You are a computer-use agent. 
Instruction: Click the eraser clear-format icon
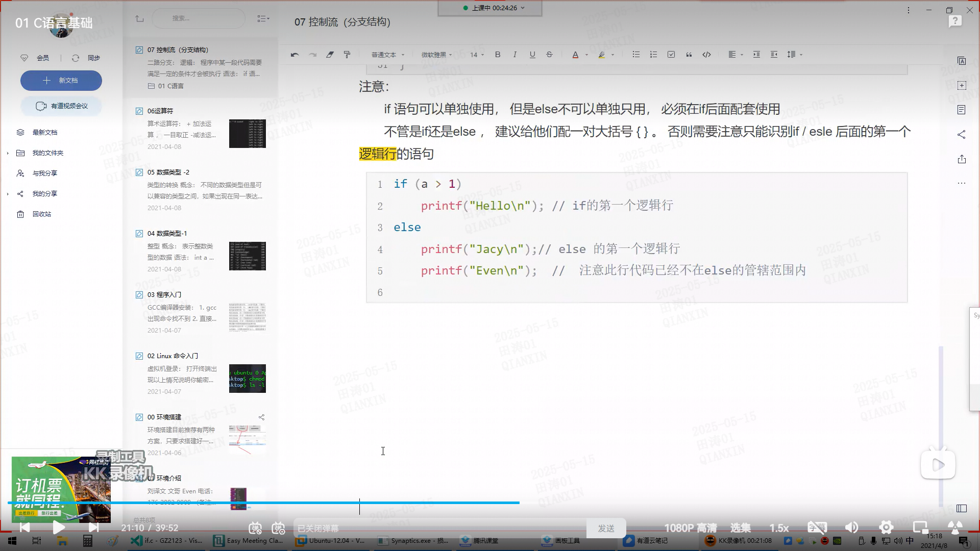[330, 55]
